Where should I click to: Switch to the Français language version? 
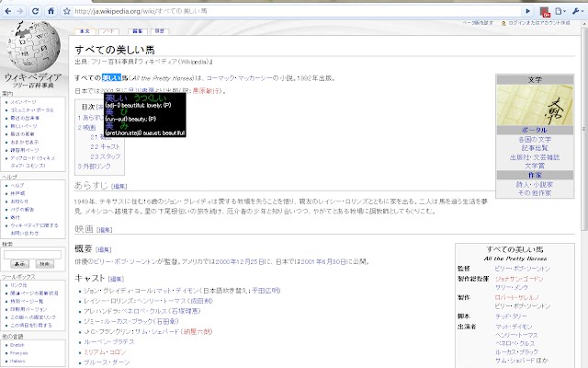(x=19, y=353)
